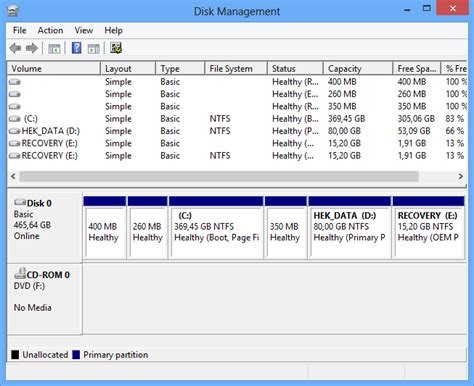Viewport: 474px width, 386px height.
Task: Click the No Media text
Action: tap(32, 308)
